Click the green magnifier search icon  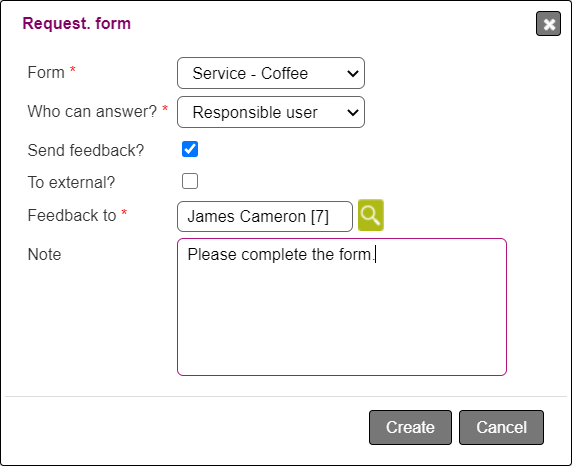371,215
